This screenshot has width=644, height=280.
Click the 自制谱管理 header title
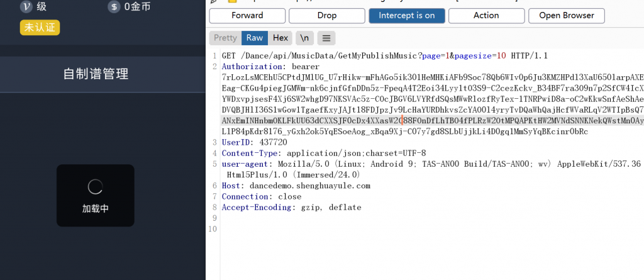tap(96, 74)
